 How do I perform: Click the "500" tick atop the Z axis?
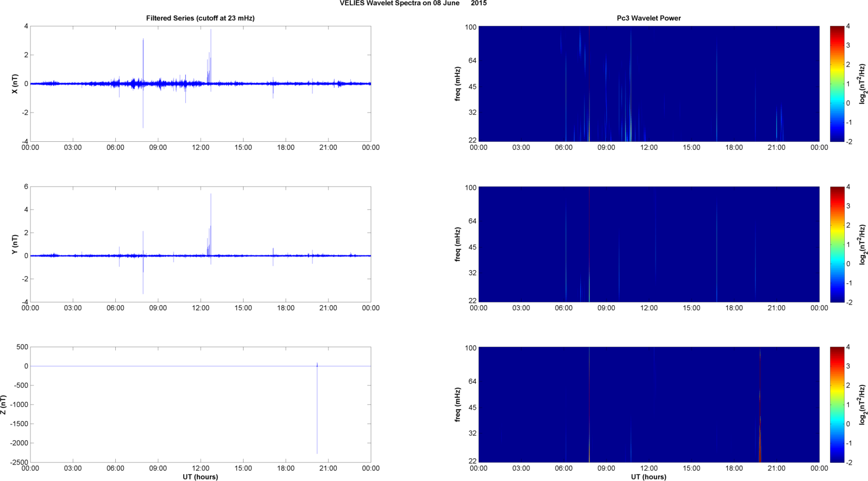coord(23,347)
